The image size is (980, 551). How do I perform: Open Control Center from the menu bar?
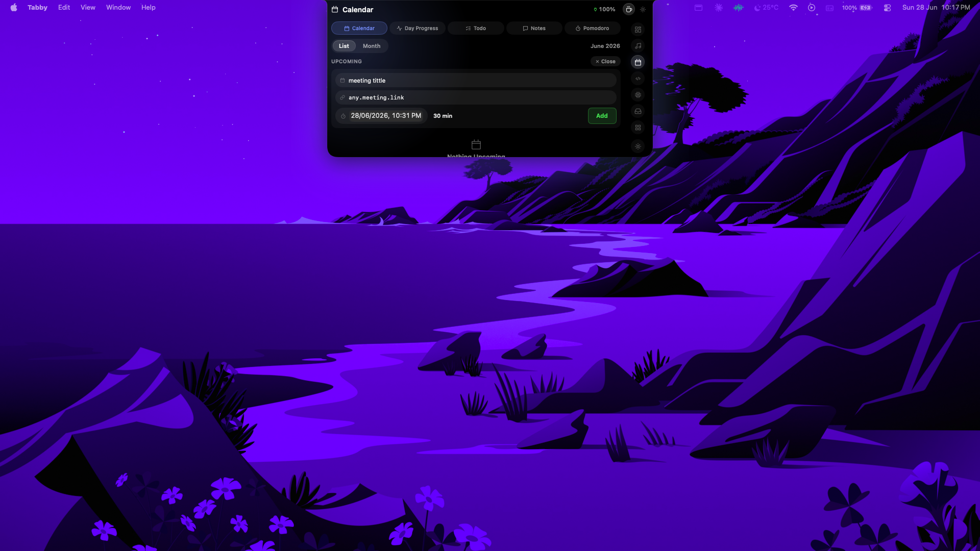pos(887,8)
